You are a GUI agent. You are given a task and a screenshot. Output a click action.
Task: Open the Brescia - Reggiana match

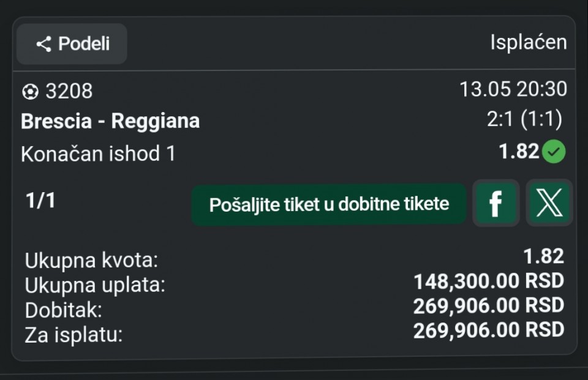110,121
